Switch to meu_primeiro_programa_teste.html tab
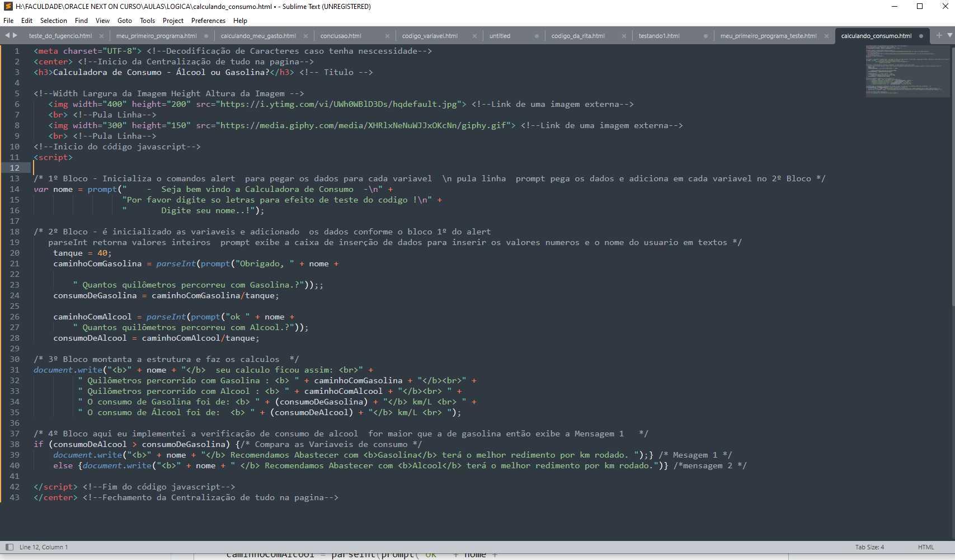The width and height of the screenshot is (955, 560). tap(768, 36)
